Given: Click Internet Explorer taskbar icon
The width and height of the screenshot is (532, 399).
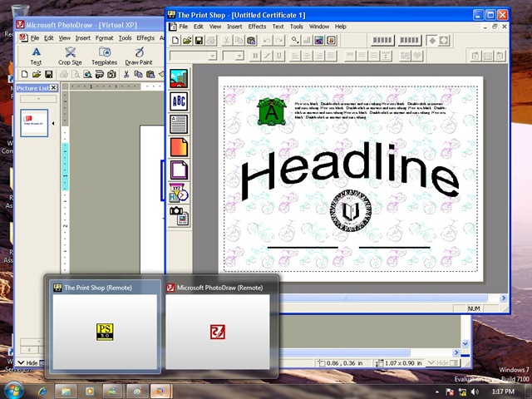Looking at the screenshot, I should 42,392.
